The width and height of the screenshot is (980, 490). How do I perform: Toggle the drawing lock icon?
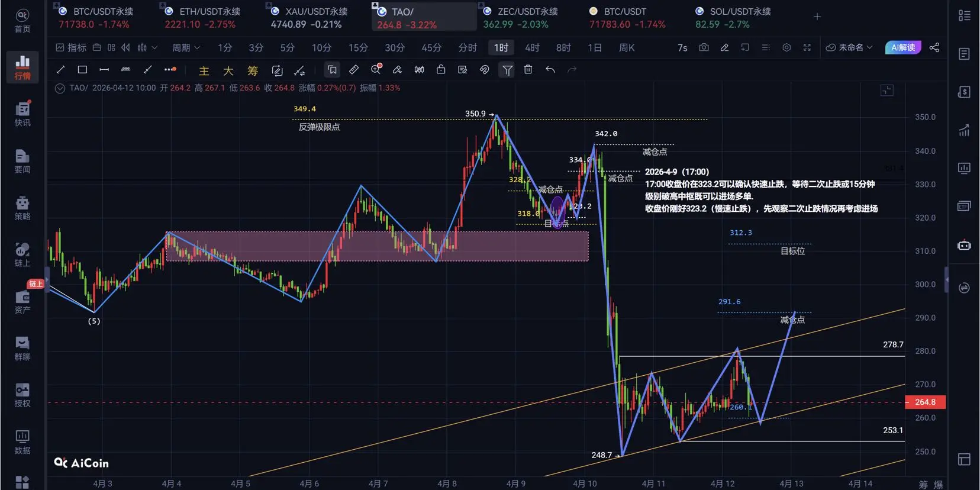[441, 70]
